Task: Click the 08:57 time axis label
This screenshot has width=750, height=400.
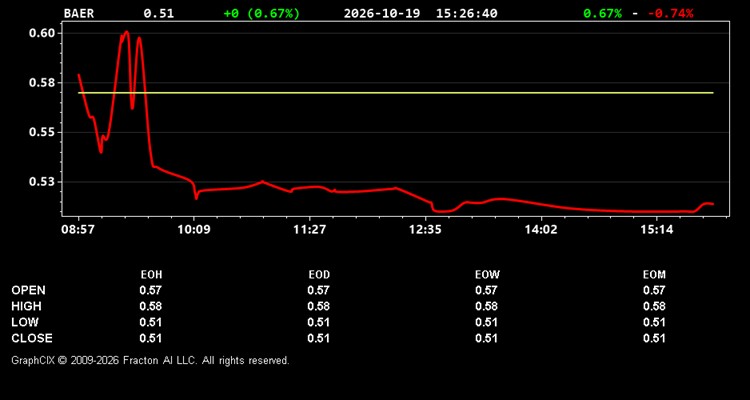Action: (78, 230)
